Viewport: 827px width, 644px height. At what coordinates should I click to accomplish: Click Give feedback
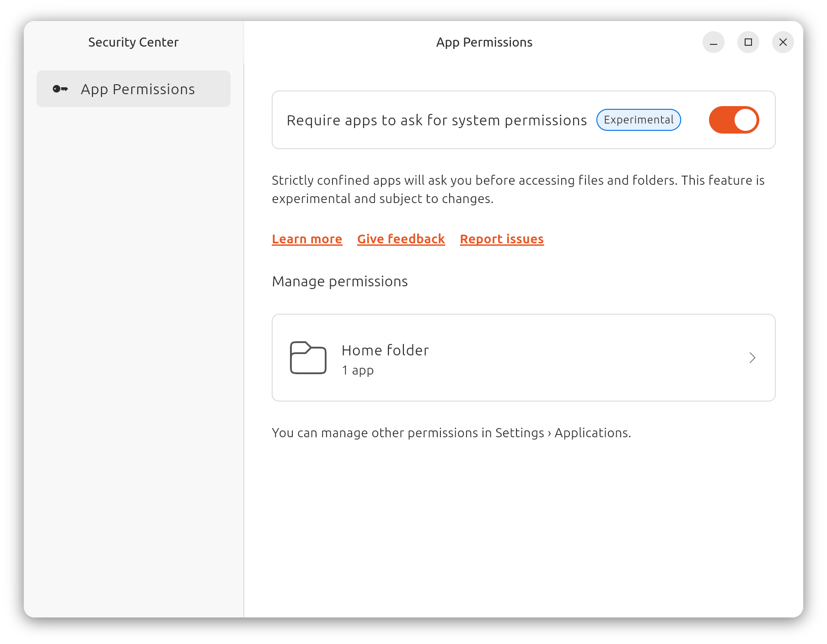click(401, 239)
